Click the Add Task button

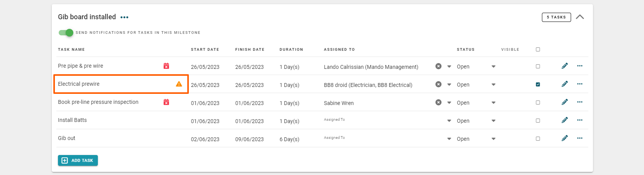[78, 160]
